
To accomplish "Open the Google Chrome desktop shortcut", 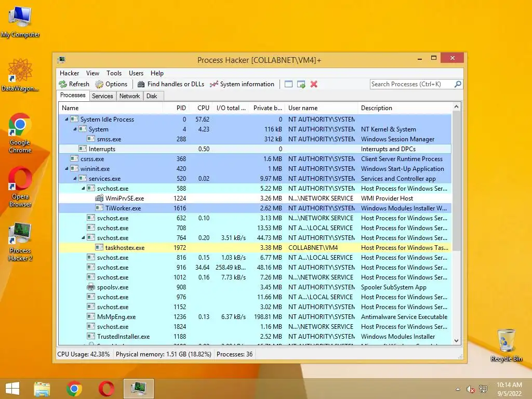I will coord(20,133).
